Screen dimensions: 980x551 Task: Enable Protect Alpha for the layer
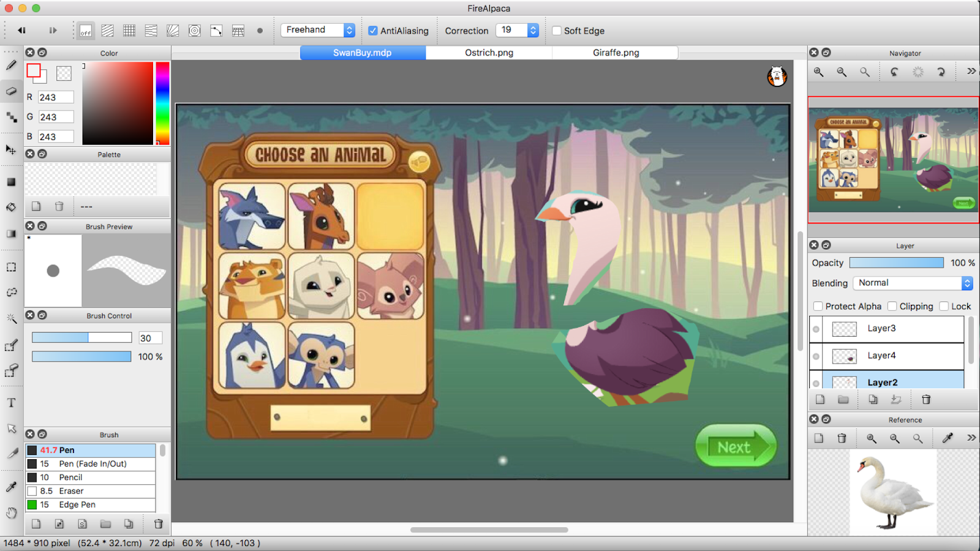pyautogui.click(x=818, y=306)
